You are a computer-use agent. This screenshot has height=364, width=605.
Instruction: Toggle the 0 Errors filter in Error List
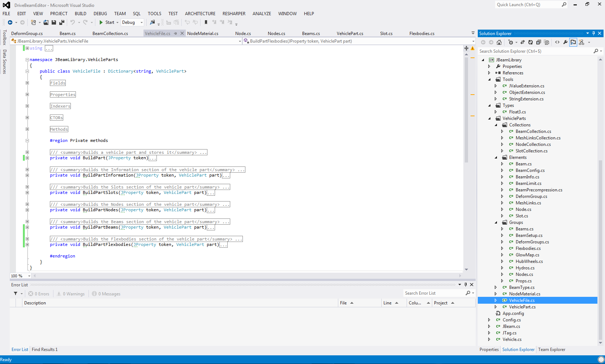click(39, 294)
